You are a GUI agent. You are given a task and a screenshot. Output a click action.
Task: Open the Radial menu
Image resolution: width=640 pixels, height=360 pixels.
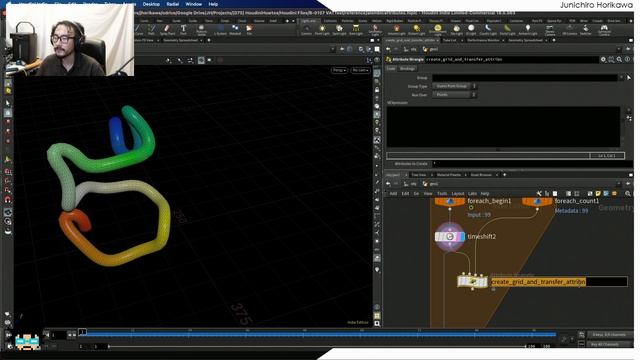pos(173,4)
